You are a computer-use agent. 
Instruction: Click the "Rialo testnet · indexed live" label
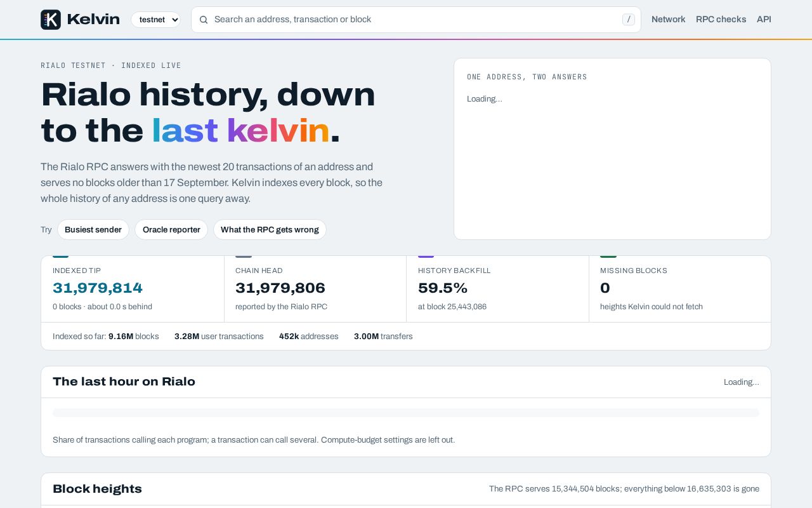click(x=111, y=65)
